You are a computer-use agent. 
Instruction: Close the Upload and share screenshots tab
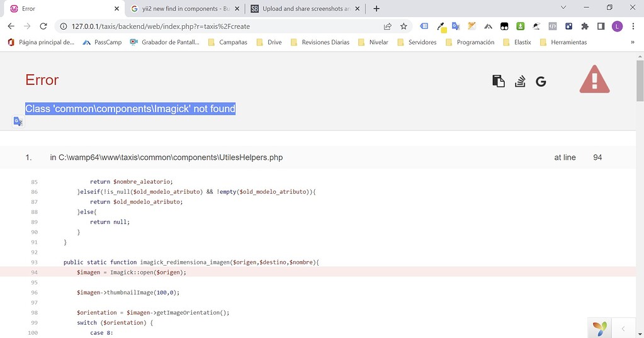point(358,9)
